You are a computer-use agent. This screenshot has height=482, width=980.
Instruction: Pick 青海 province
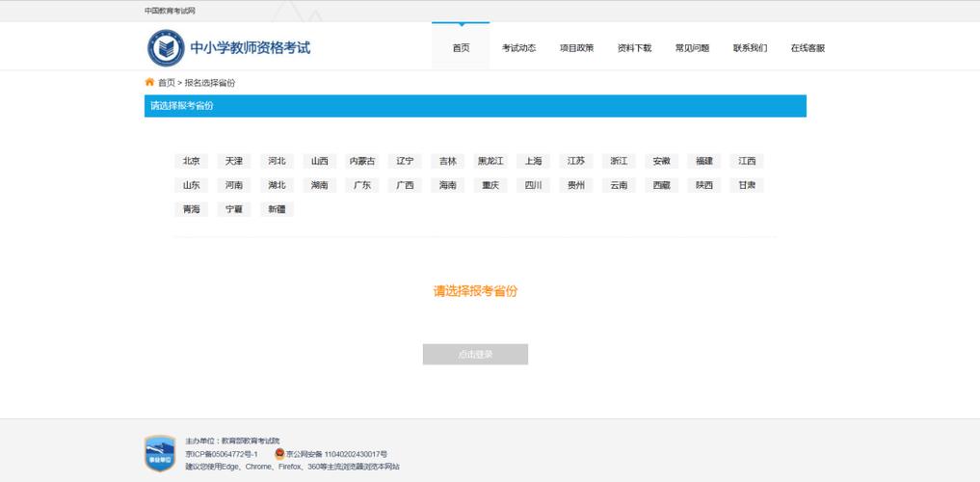click(x=191, y=209)
